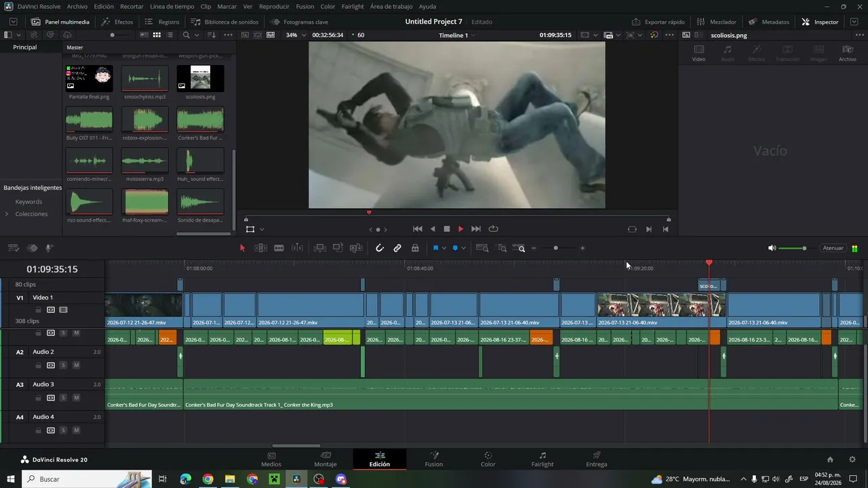The image size is (868, 488).
Task: Click the Full Extent Zoom icon
Action: [x=482, y=248]
